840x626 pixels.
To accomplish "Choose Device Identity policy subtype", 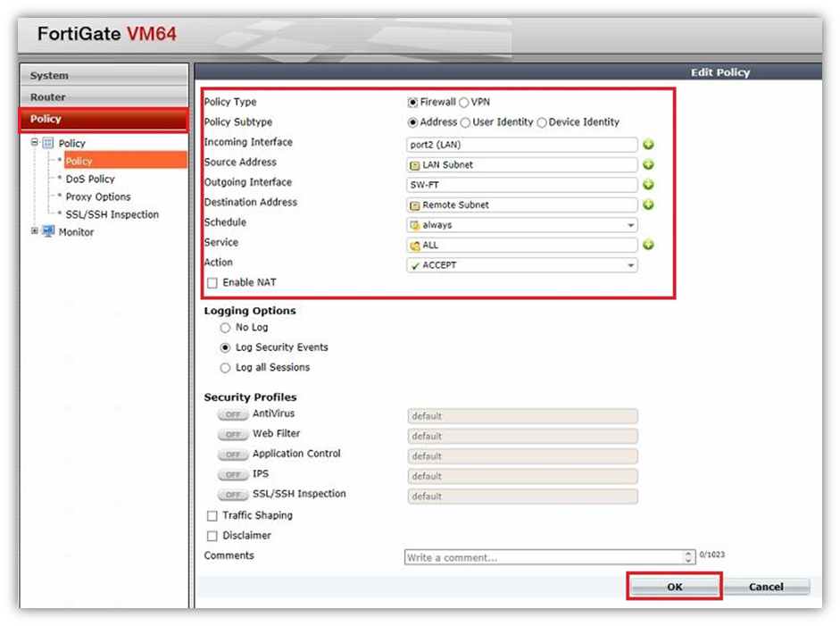I will point(542,122).
